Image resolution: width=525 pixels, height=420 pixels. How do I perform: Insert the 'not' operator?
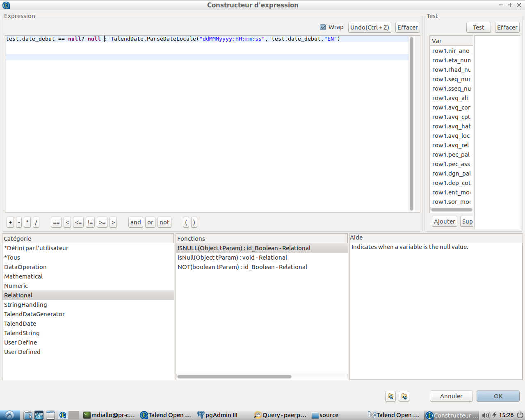click(x=164, y=222)
